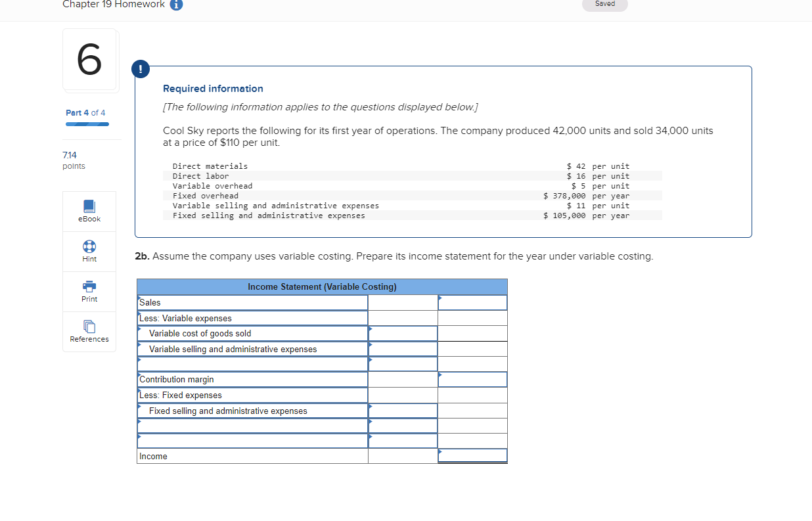
Task: Click the Direct materials row text
Action: click(210, 166)
